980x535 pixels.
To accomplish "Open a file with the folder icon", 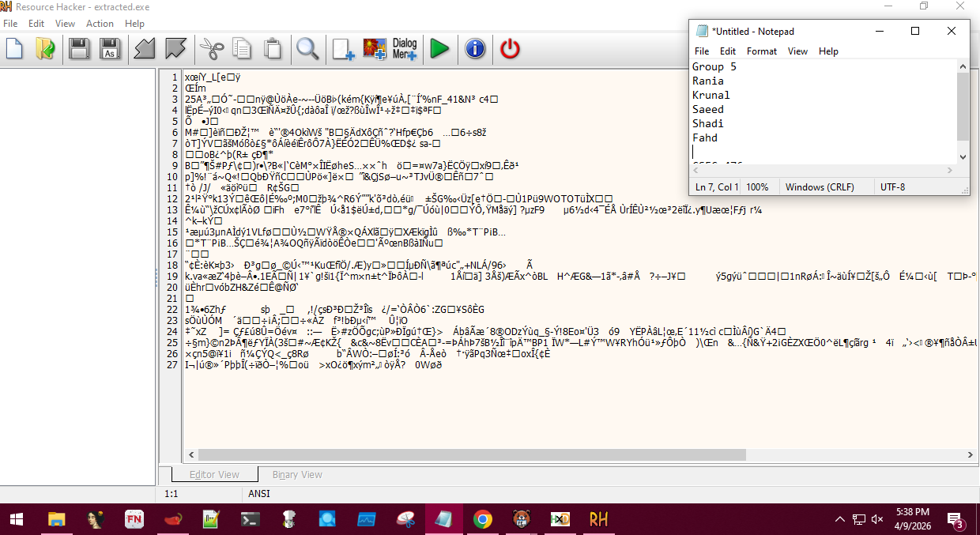I will pyautogui.click(x=45, y=48).
